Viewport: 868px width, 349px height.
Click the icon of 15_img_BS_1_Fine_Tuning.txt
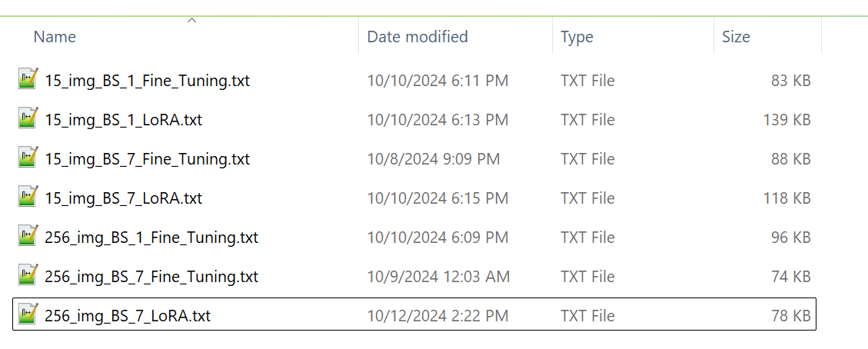point(28,80)
